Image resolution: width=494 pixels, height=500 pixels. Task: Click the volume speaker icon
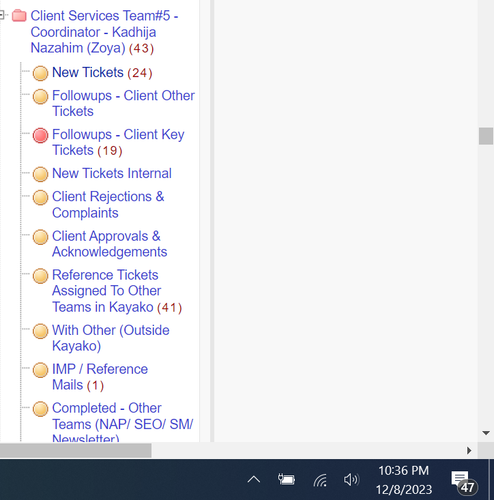(351, 480)
